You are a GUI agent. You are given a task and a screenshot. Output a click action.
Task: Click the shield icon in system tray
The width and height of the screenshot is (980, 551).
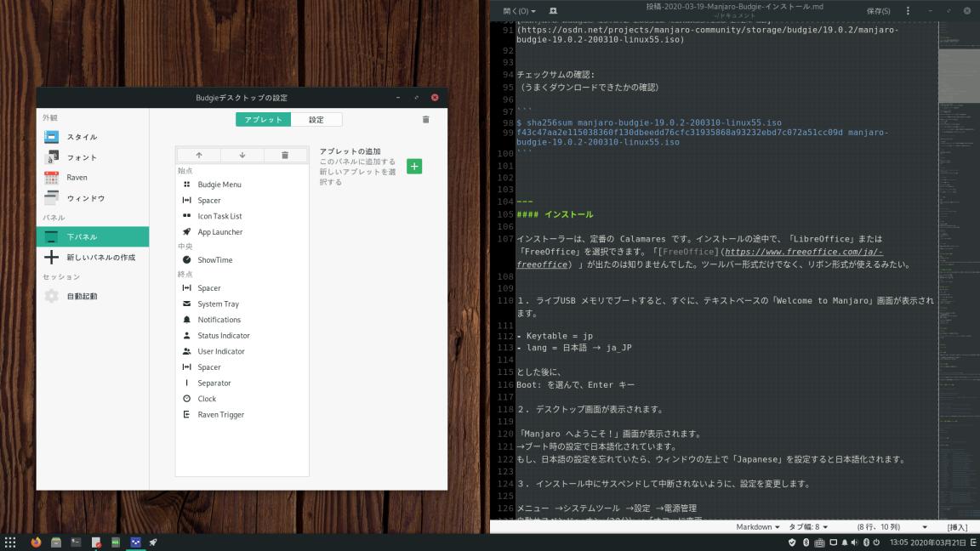pyautogui.click(x=792, y=542)
